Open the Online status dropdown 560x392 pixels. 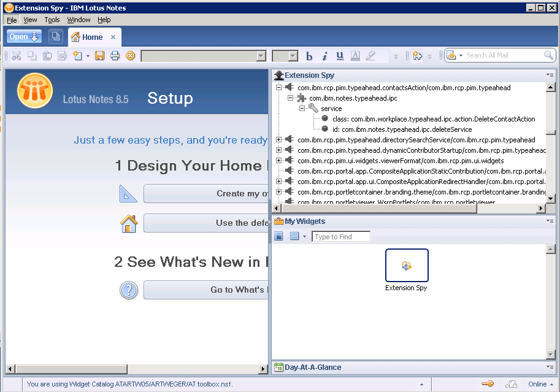click(x=541, y=384)
